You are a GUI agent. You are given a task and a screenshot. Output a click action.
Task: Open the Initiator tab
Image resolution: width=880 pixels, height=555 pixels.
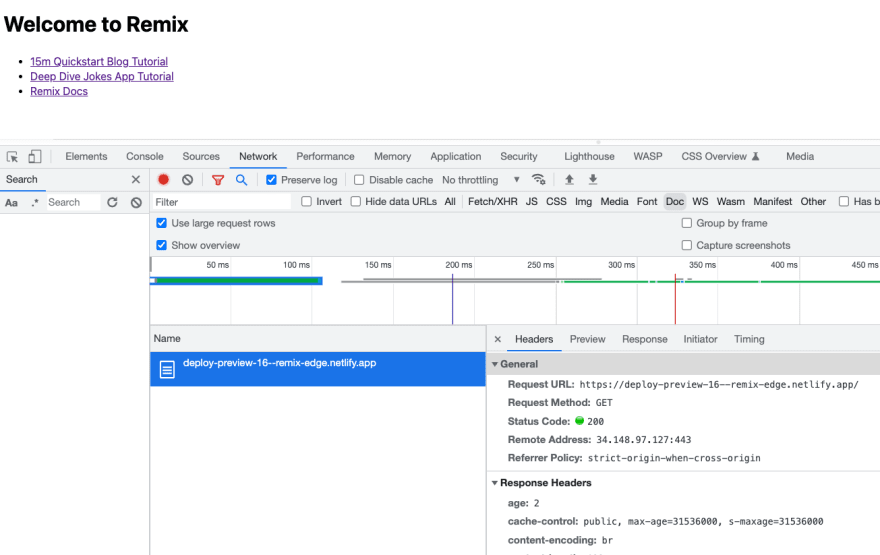tap(700, 340)
